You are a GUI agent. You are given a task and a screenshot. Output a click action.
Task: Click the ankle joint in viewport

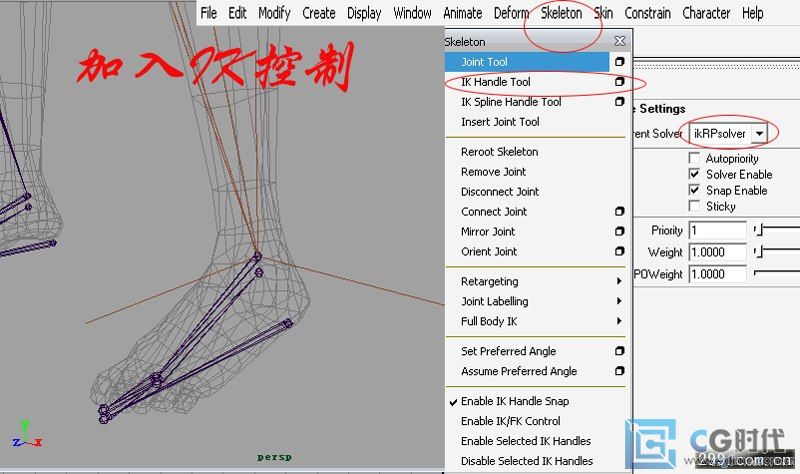click(257, 256)
